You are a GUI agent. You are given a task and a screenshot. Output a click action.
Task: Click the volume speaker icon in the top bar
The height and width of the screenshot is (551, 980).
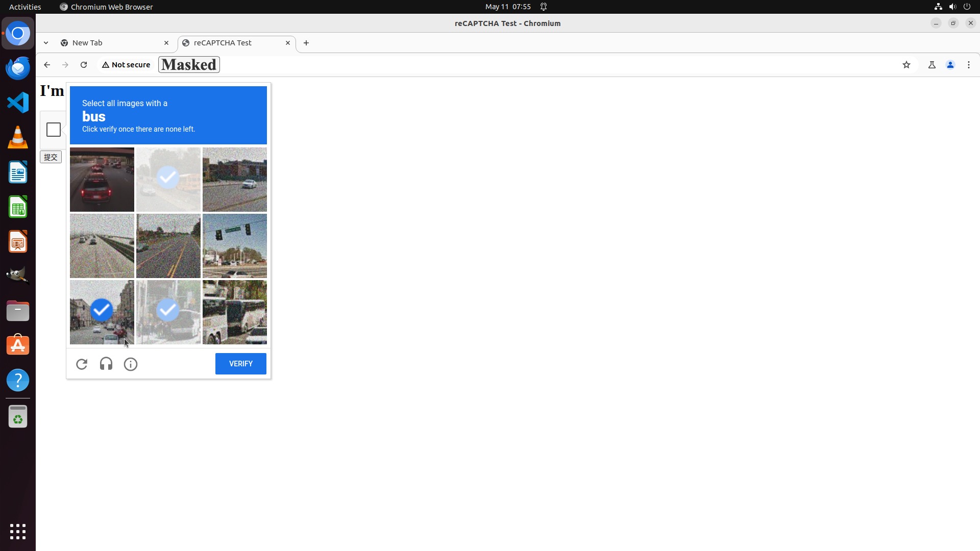952,7
